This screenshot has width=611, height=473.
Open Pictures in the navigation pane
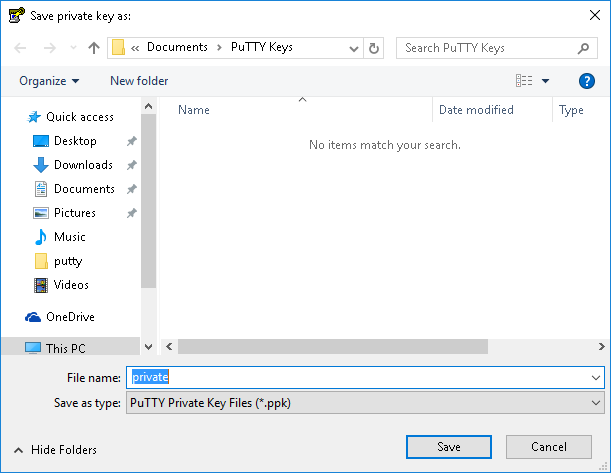64,213
